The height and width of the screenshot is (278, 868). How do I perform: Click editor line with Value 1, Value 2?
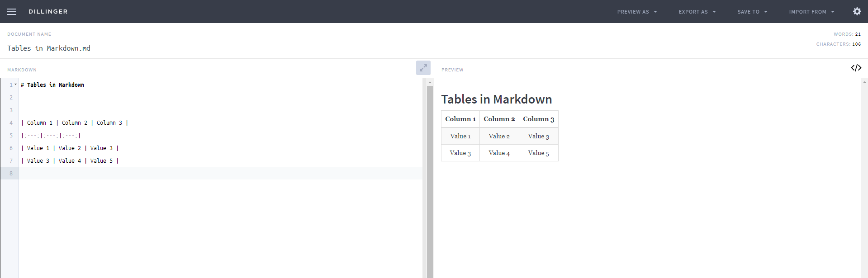70,148
